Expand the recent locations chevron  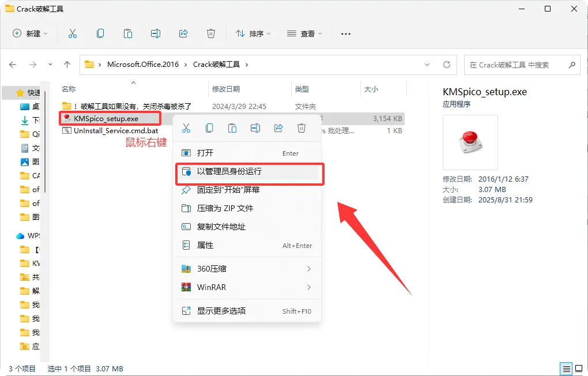(x=50, y=65)
